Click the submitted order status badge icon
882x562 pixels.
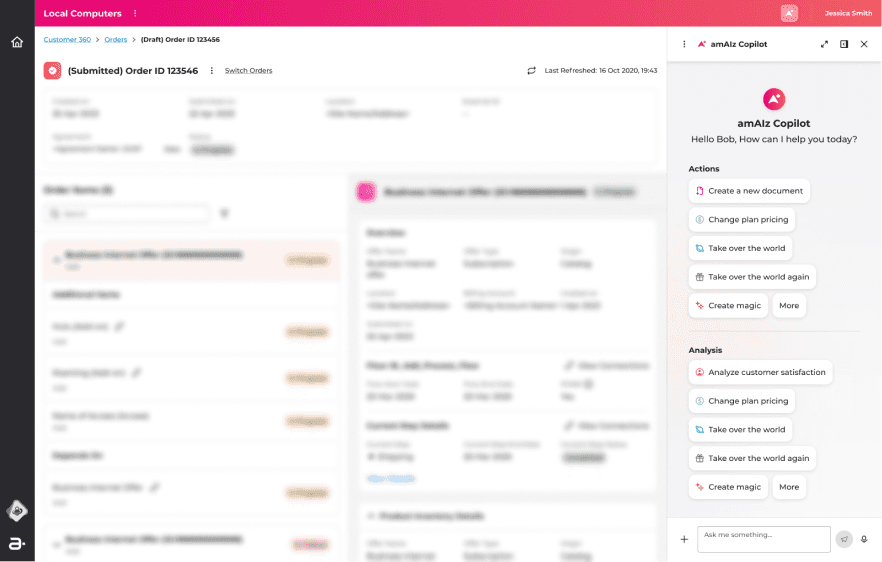[52, 70]
